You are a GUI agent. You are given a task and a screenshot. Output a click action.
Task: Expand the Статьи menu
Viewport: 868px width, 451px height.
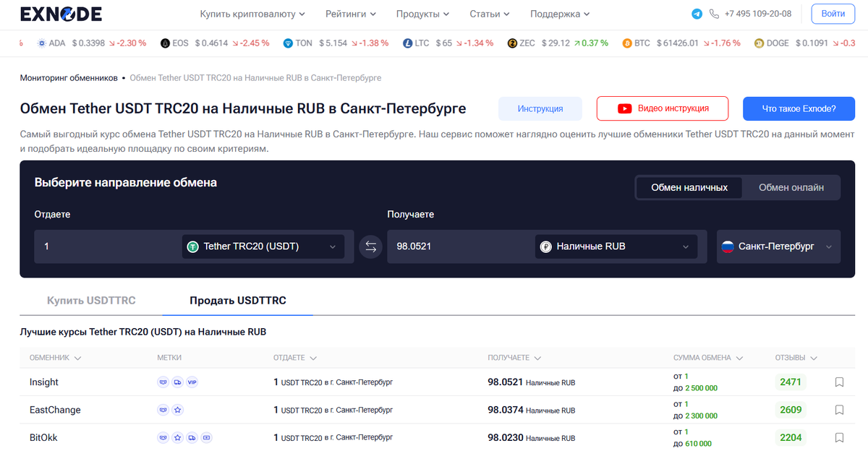490,14
